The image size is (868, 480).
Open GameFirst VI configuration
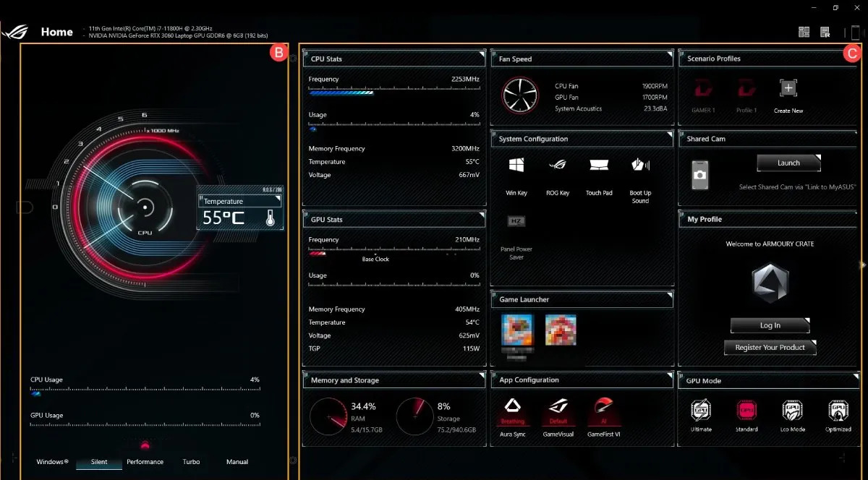[x=603, y=407]
